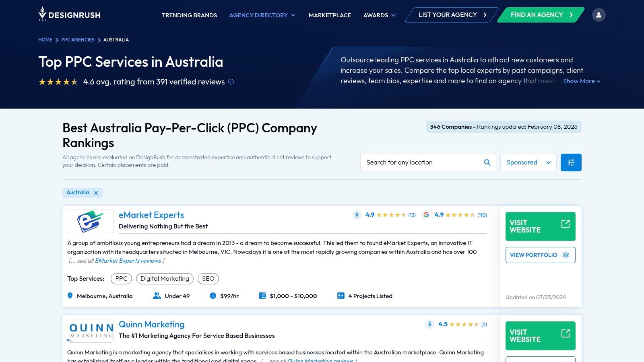Open the user account profile icon
The image size is (644, 362).
click(x=599, y=15)
